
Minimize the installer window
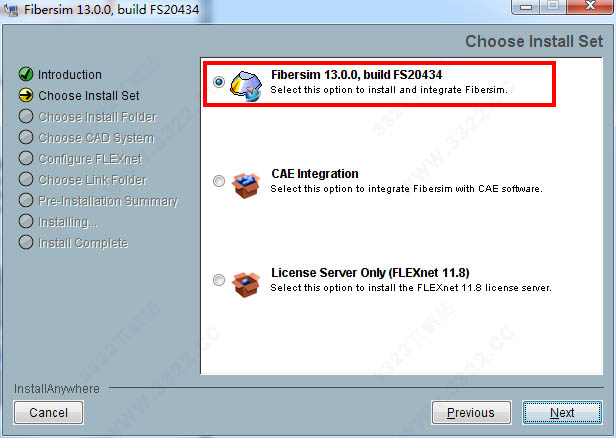526,7
